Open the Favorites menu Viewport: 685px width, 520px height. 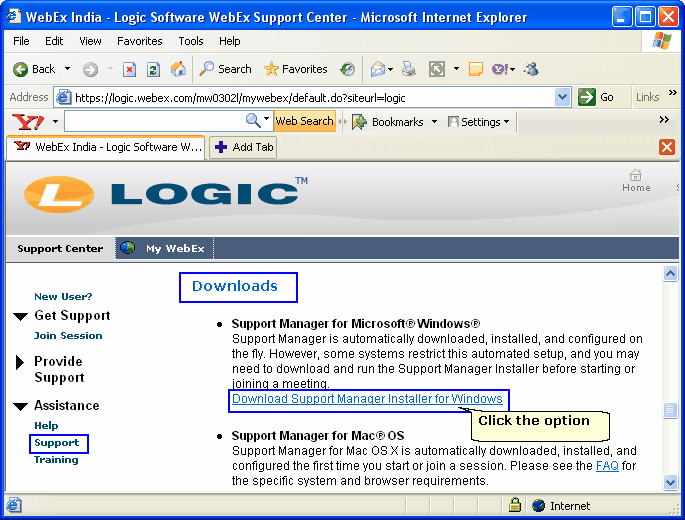click(139, 41)
